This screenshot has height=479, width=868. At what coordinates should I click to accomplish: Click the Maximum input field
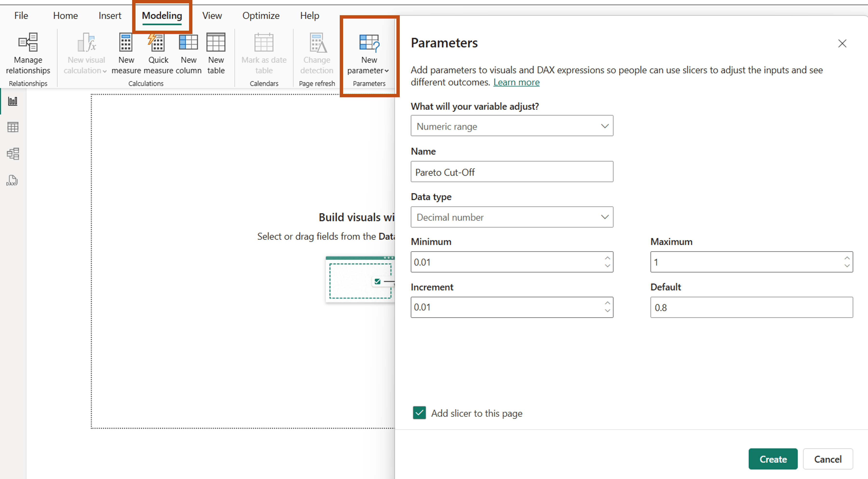pos(751,262)
